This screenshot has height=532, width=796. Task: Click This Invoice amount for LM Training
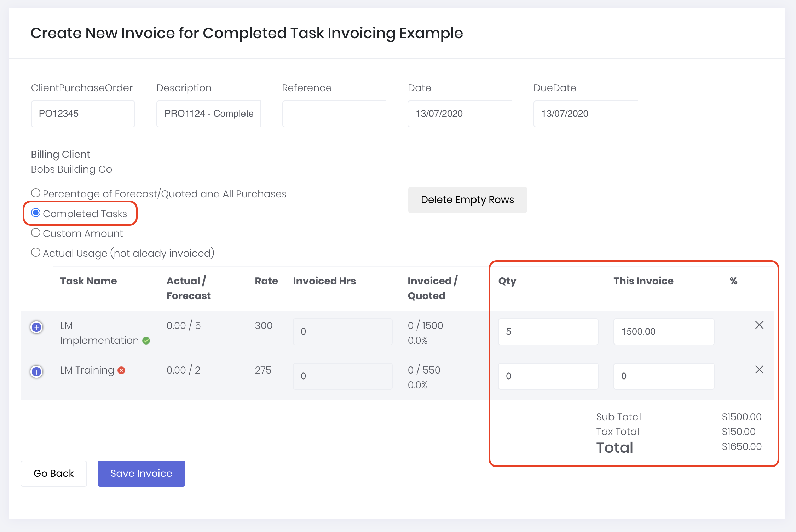point(663,376)
